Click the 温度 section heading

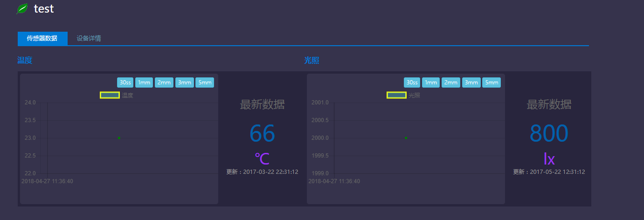pyautogui.click(x=25, y=61)
